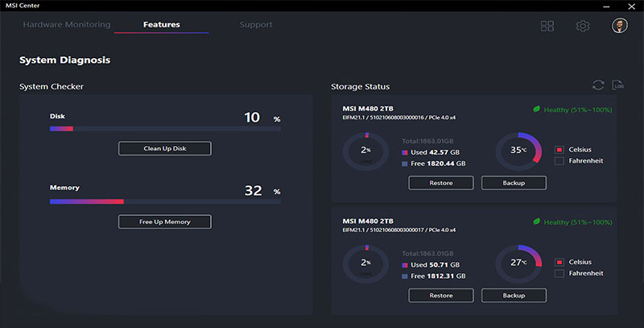Backup the drive ending in 0017
644x328 pixels.
(x=514, y=296)
